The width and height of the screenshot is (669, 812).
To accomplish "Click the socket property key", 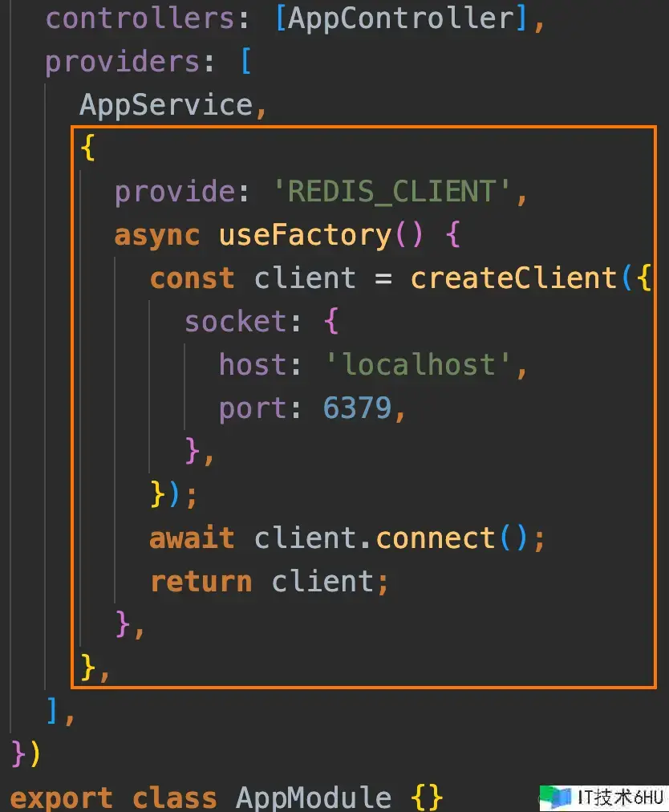I will coord(236,322).
